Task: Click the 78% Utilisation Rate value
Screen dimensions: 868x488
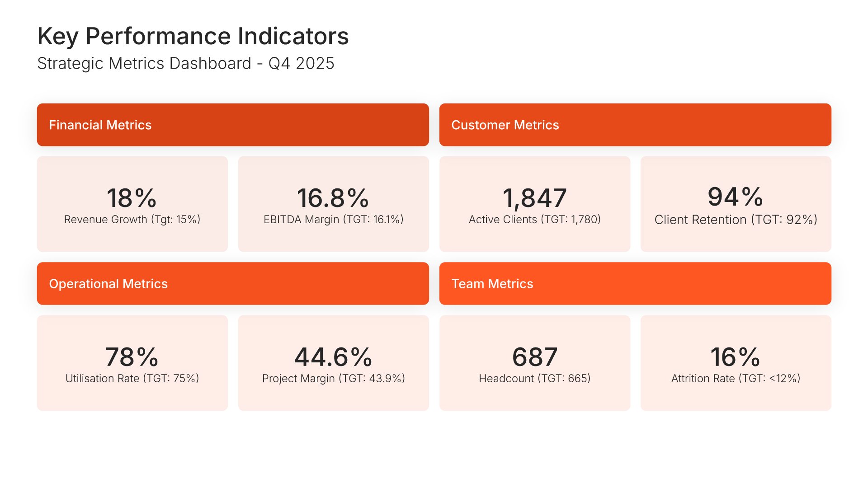Action: click(132, 357)
